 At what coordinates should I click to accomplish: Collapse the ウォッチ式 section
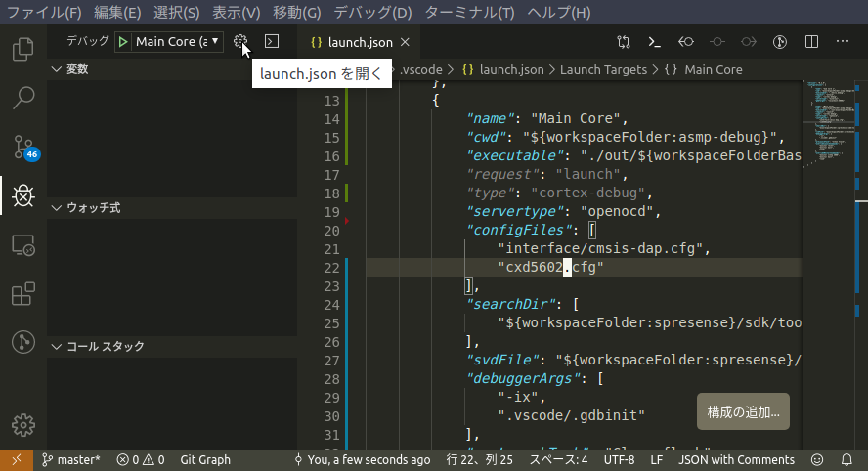point(94,208)
